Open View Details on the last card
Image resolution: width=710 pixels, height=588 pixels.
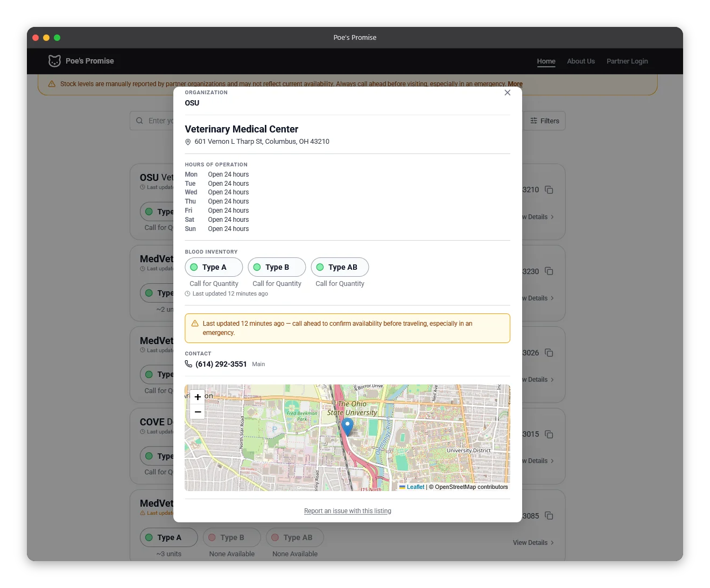coord(533,543)
